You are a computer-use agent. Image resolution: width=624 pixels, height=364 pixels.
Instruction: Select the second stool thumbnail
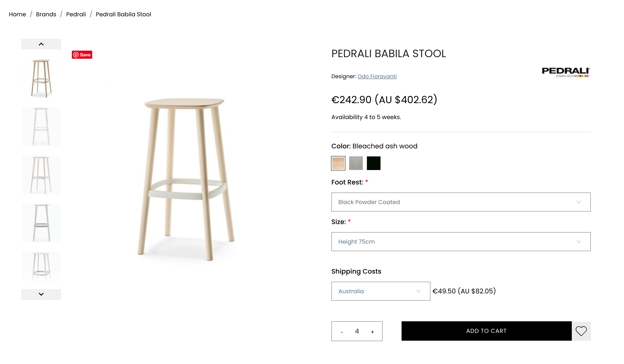[41, 126]
